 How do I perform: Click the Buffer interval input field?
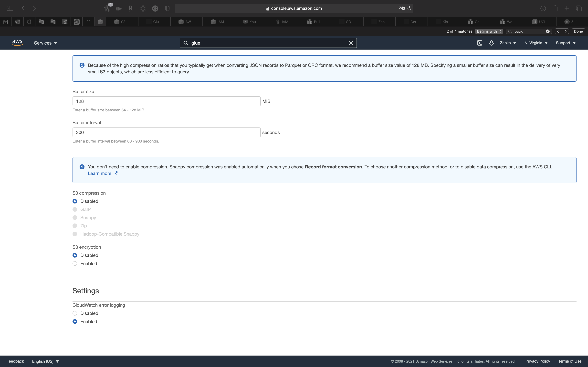click(166, 133)
